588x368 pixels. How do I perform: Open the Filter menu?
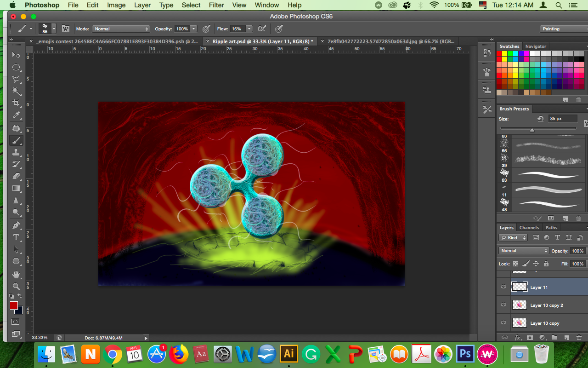216,5
